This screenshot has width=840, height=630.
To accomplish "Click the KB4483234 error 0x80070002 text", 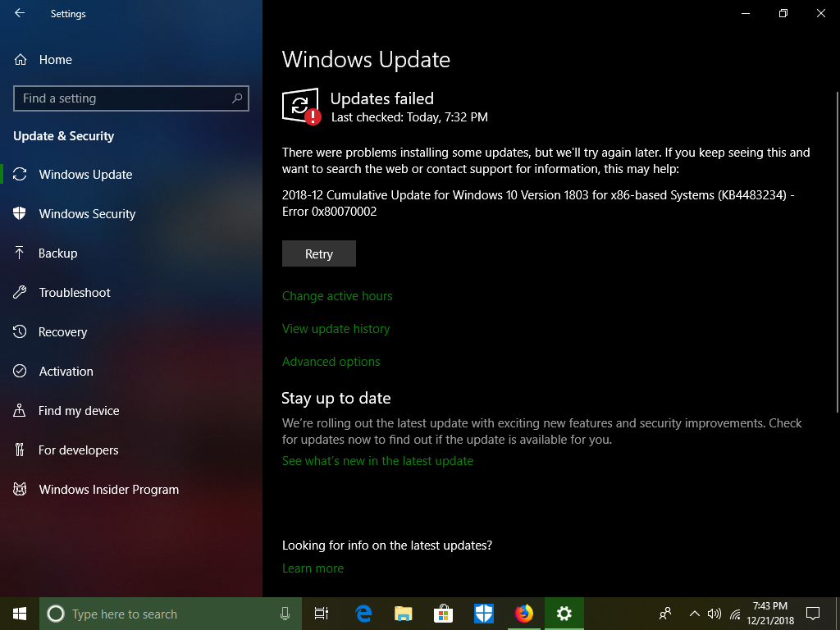I will click(538, 203).
